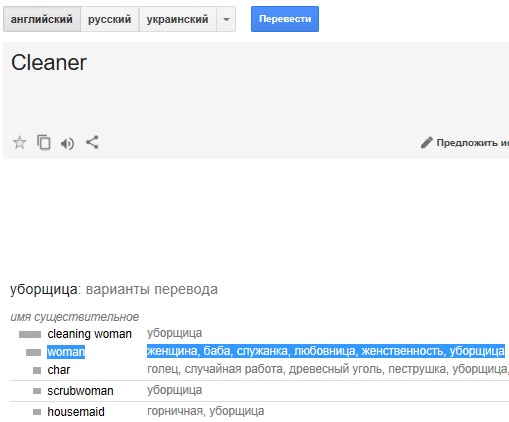Image resolution: width=509 pixels, height=422 pixels.
Task: Select английский language tab
Action: tap(42, 19)
